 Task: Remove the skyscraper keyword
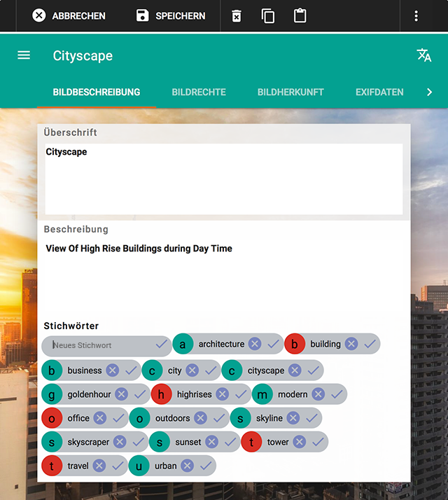tap(120, 442)
